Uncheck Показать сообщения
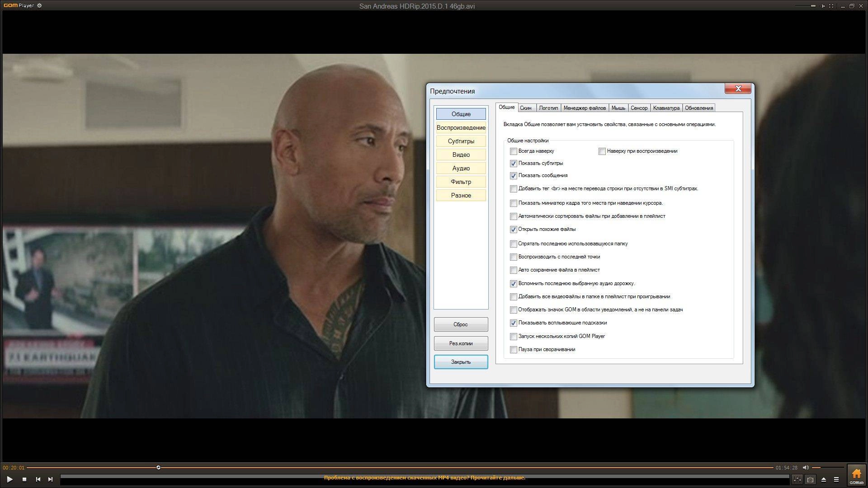The image size is (868, 488). [513, 176]
